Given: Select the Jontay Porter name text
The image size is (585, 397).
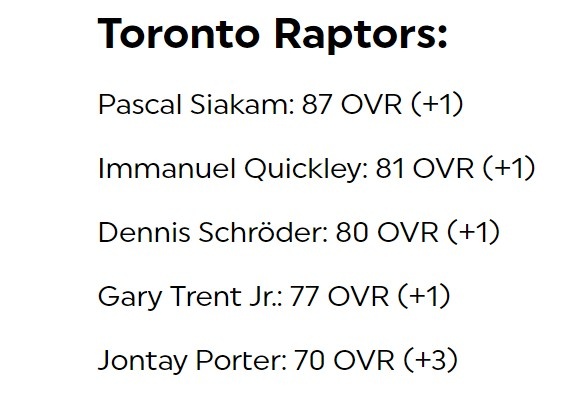Looking at the screenshot, I should click(x=193, y=360).
